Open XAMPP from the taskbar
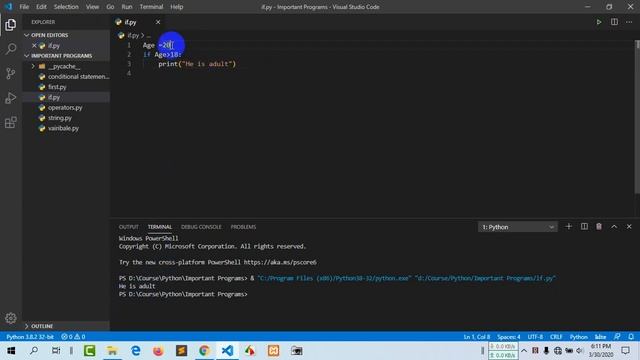This screenshot has width=640, height=360. (x=273, y=351)
